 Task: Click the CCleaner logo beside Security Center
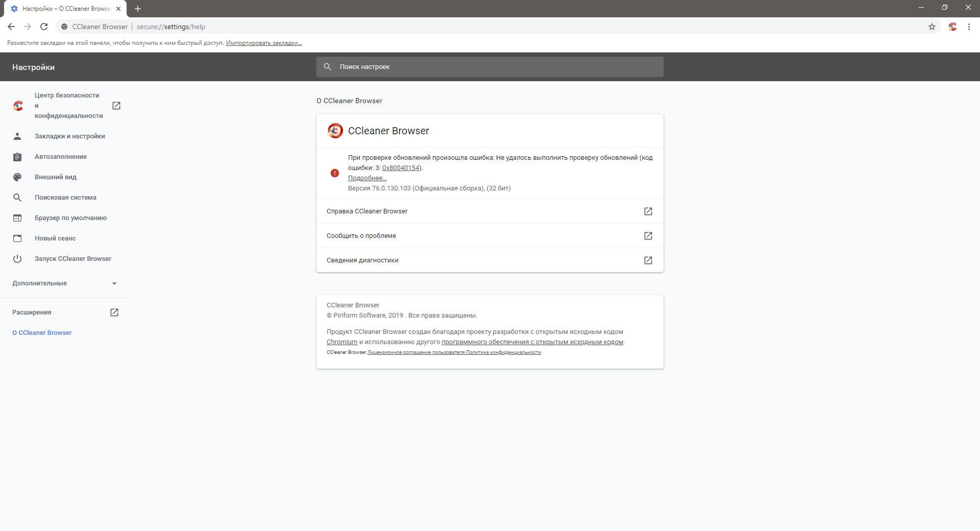(x=18, y=106)
